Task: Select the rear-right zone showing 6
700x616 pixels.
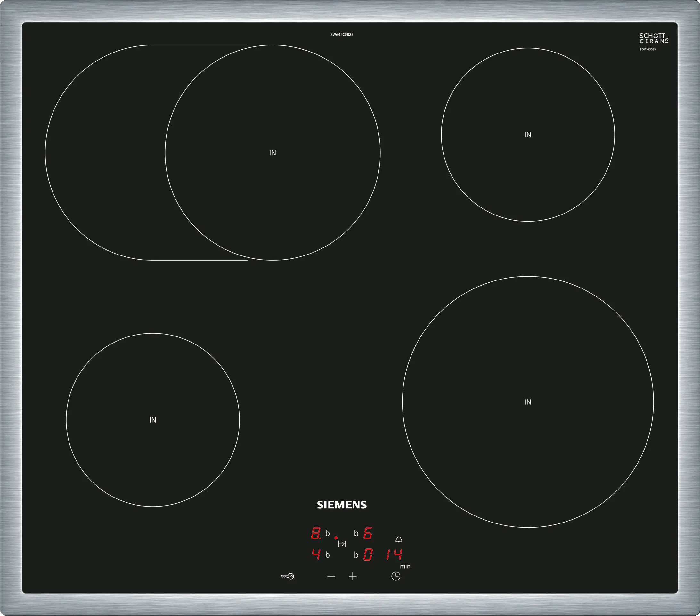Action: coord(368,533)
